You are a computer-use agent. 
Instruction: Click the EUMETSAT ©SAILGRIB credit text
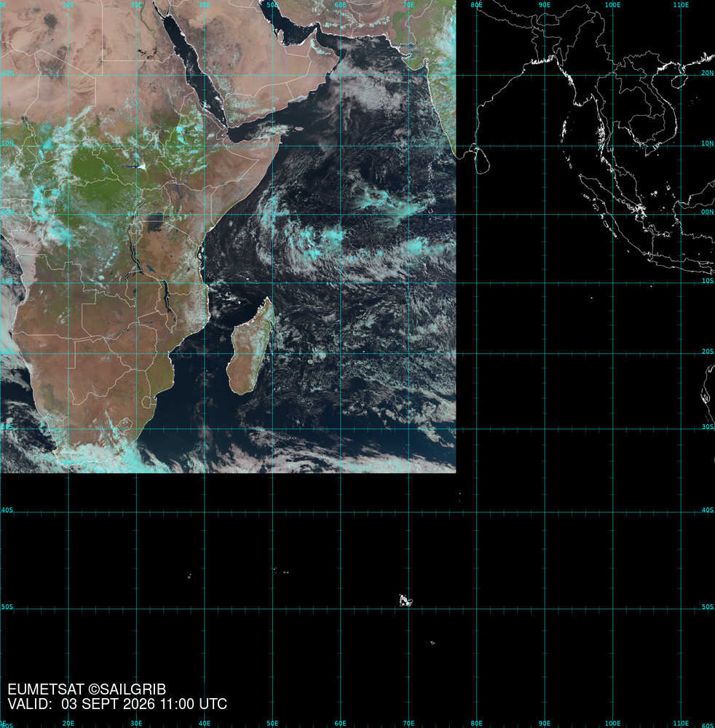coord(87,689)
